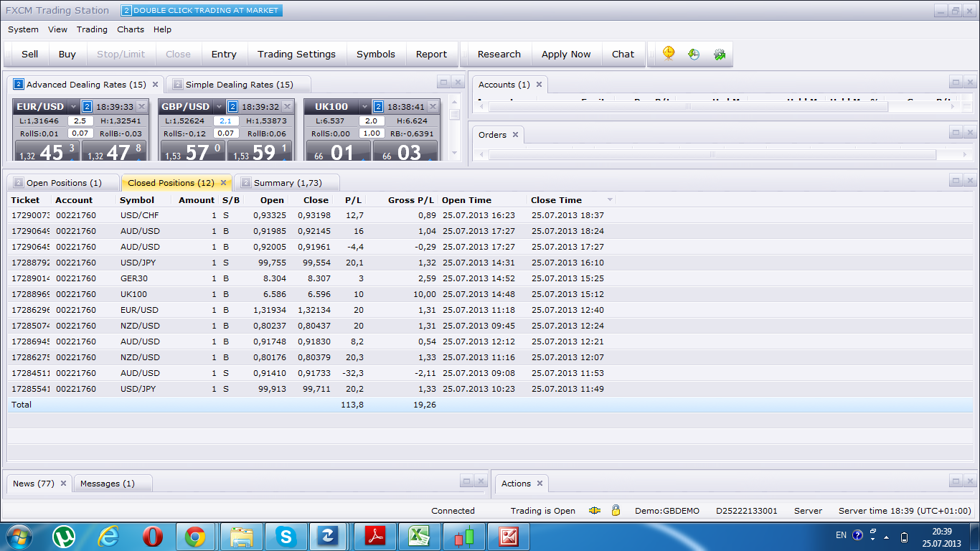This screenshot has width=980, height=551.
Task: Open Opera browser from the taskbar
Action: (152, 536)
